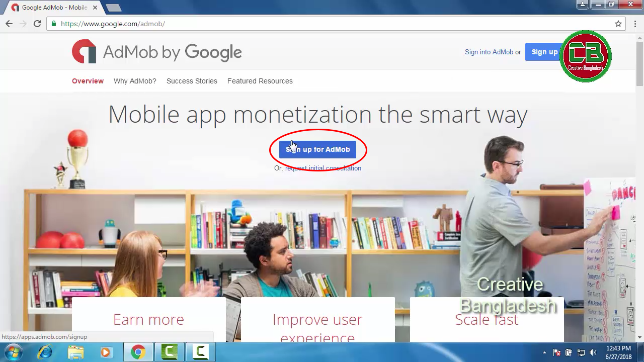Click the vertical scrollbar thumb
Screen dimensions: 644x362
pyautogui.click(x=639, y=64)
